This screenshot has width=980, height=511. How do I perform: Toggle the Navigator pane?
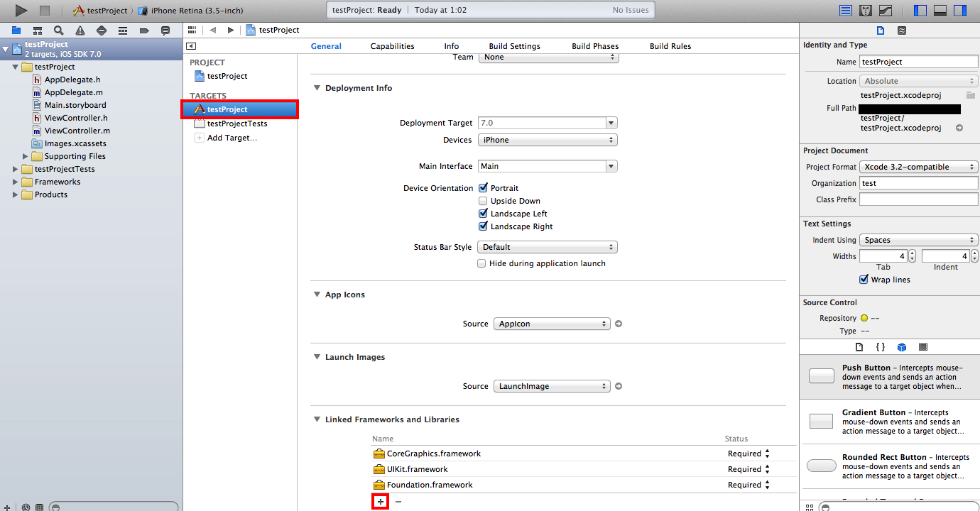click(x=920, y=11)
